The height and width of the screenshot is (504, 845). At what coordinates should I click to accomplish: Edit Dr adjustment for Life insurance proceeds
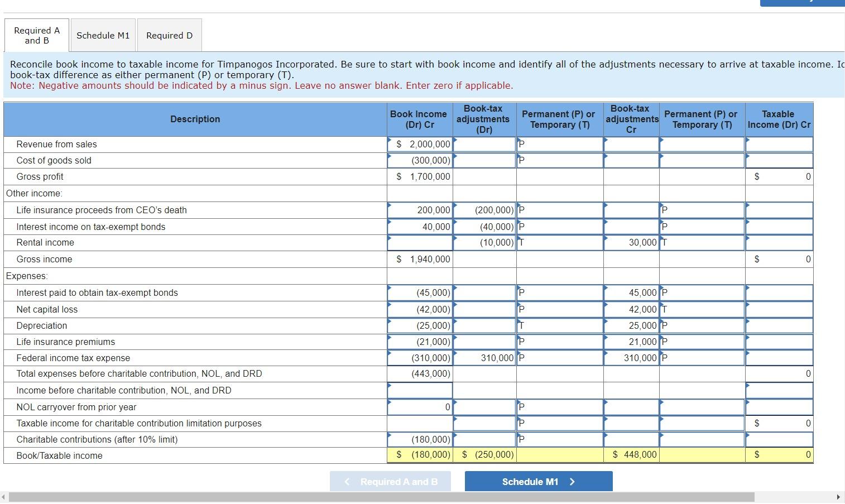click(x=484, y=210)
